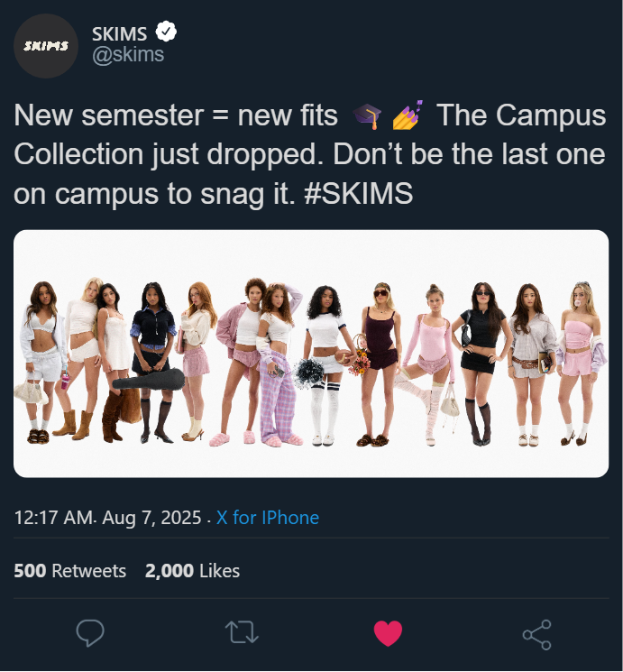Open the SKIMS profile avatar
Viewport: 623px width, 672px height.
46,46
